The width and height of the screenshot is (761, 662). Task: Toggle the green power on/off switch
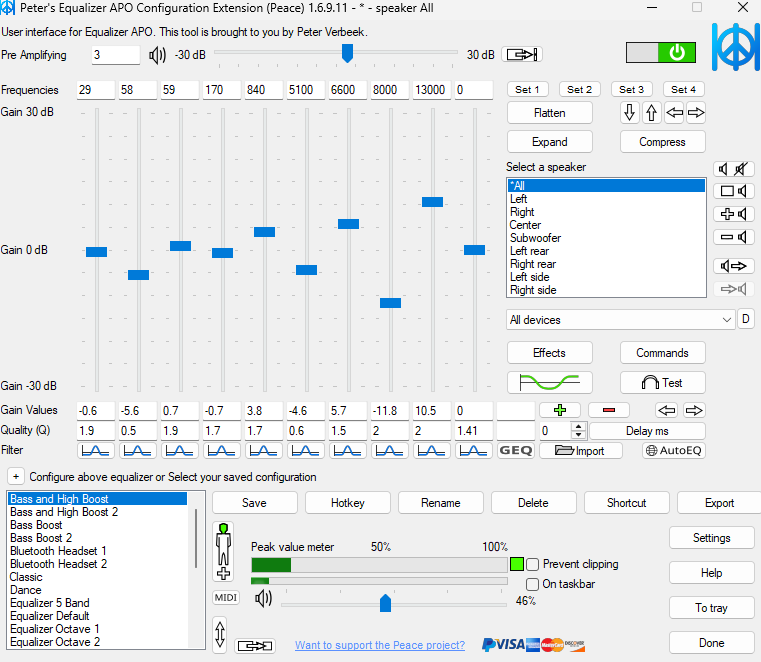tap(661, 52)
